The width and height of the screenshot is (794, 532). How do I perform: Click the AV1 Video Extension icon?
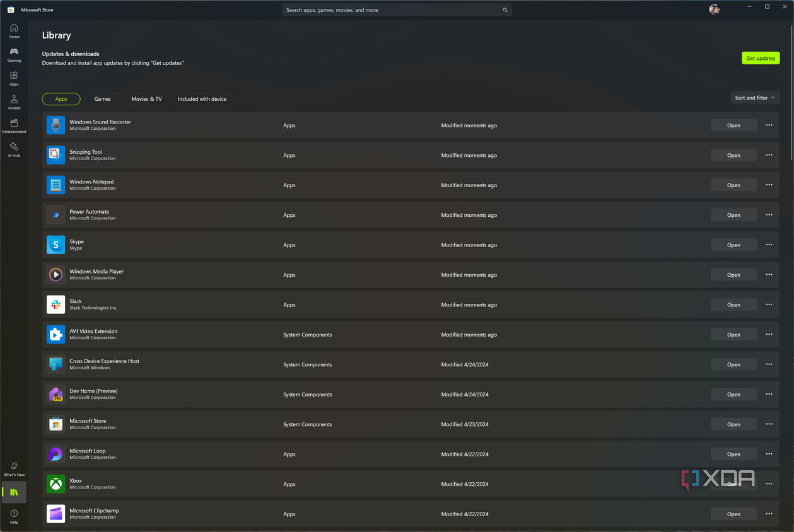[55, 335]
